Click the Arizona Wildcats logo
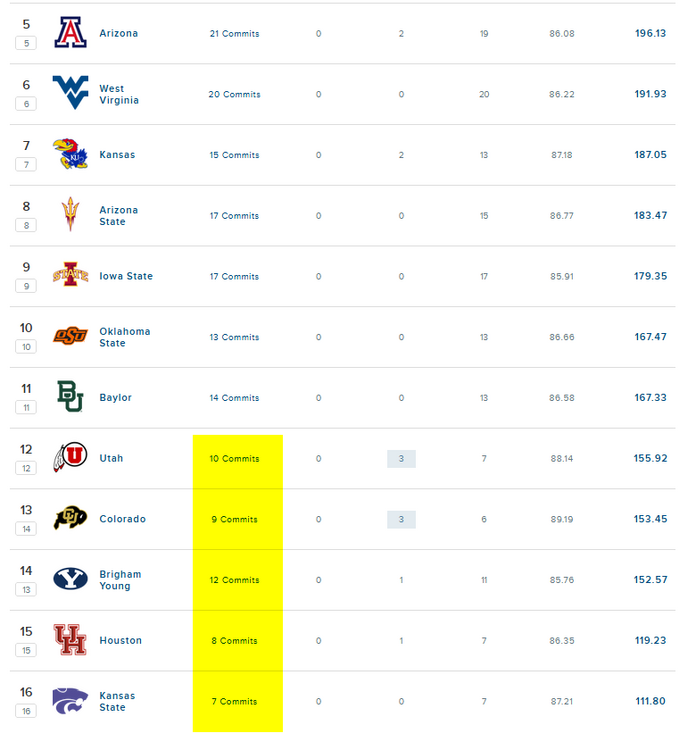This screenshot has width=696, height=750. click(70, 33)
